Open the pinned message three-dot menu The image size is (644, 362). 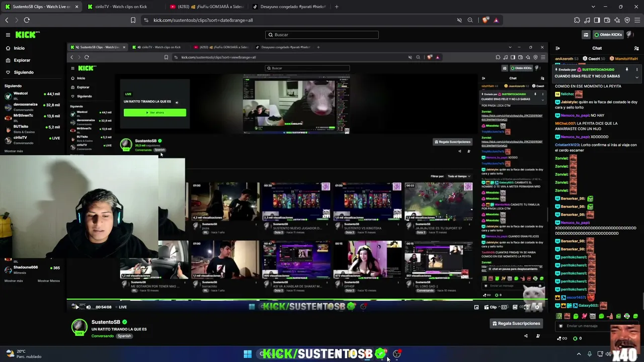(637, 69)
